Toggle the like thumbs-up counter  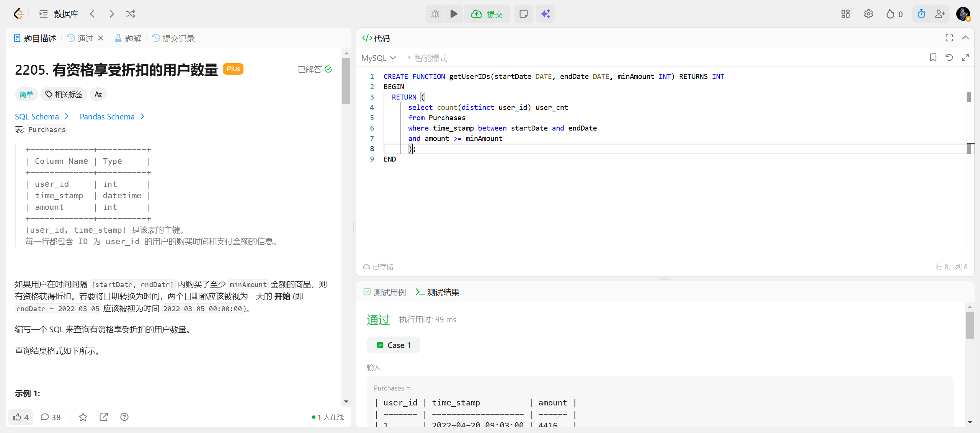tap(21, 417)
